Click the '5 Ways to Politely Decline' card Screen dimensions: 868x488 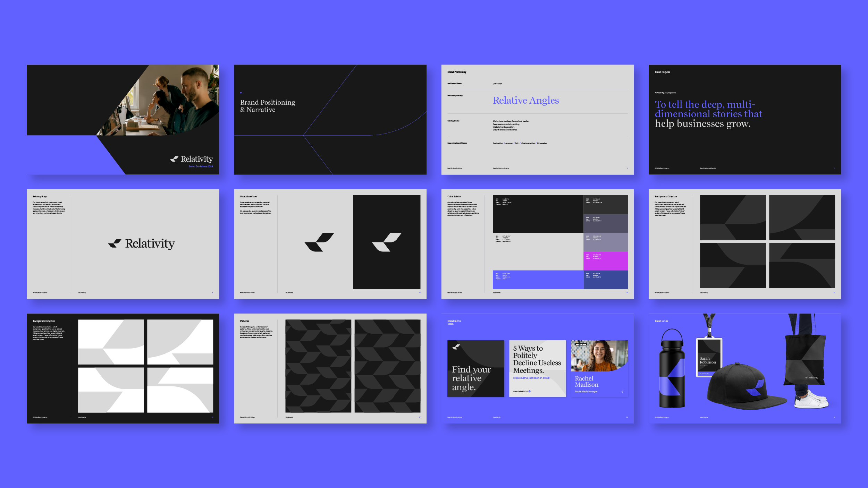(537, 368)
